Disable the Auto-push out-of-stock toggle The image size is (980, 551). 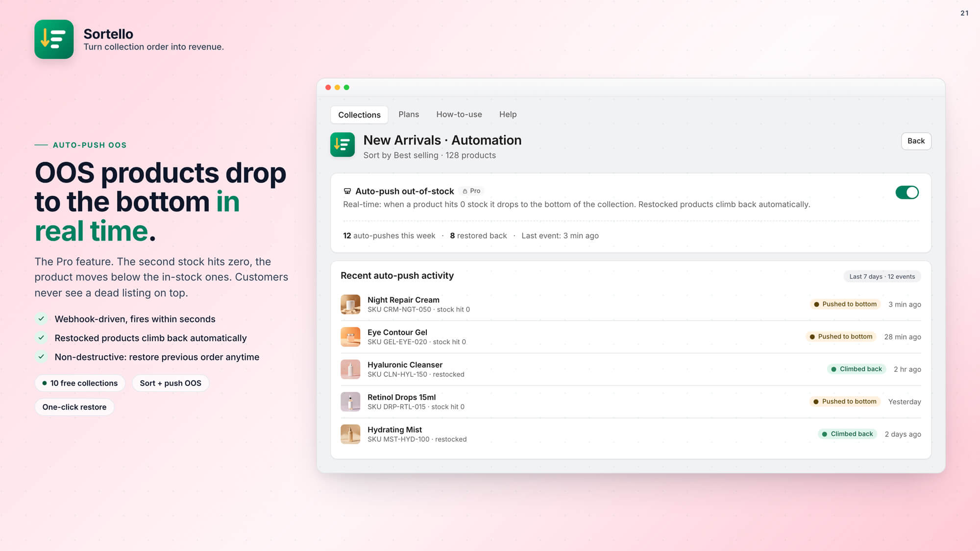click(907, 192)
